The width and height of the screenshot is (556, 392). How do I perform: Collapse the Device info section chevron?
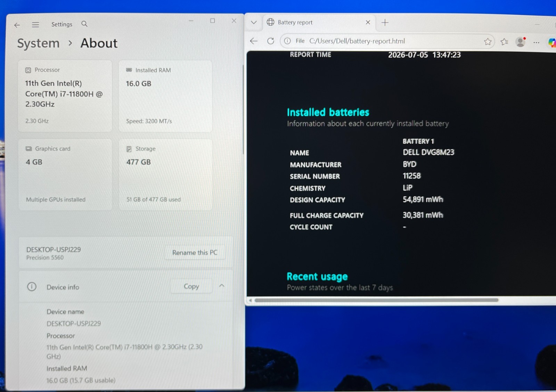[222, 286]
